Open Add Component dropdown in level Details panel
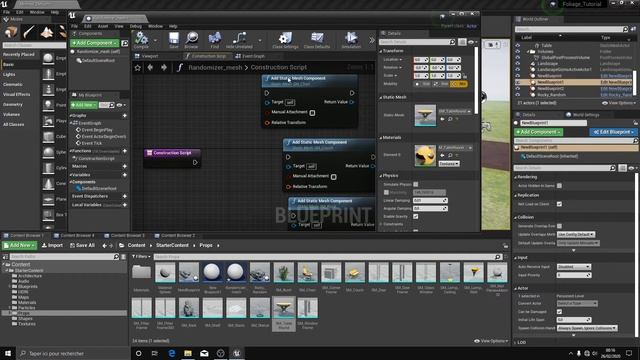Image resolution: width=640 pixels, height=360 pixels. (538, 132)
